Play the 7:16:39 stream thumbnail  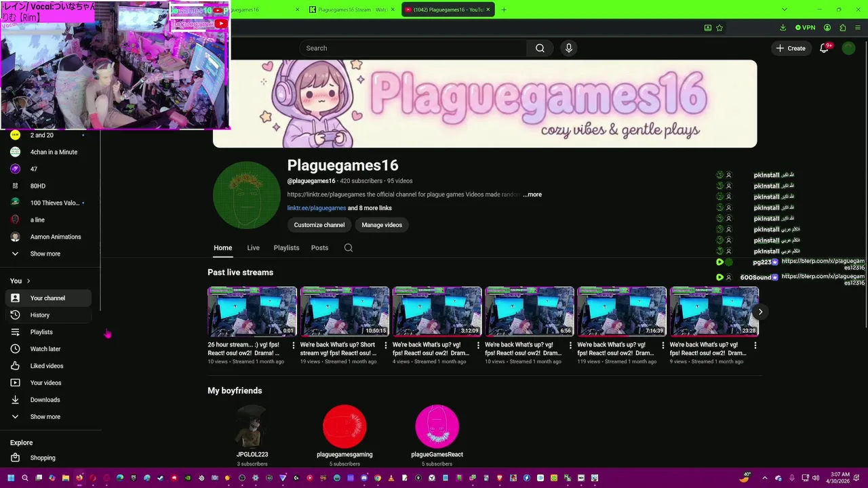point(622,312)
